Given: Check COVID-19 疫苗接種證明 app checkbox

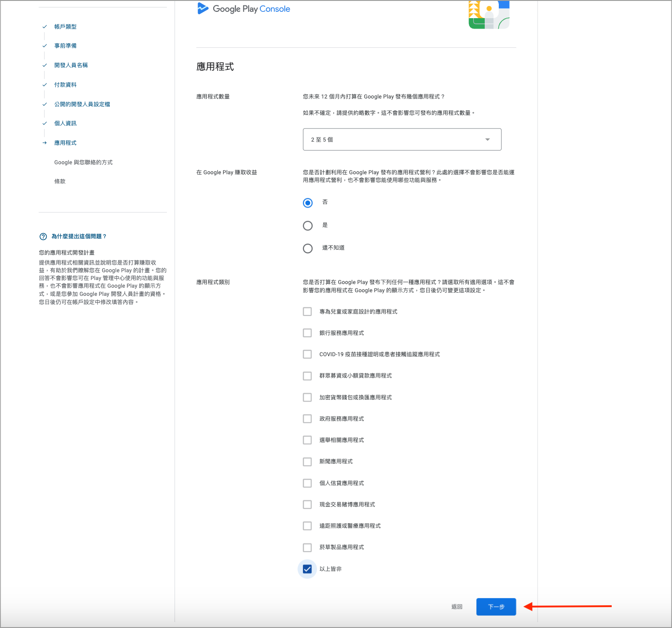Looking at the screenshot, I should 307,354.
